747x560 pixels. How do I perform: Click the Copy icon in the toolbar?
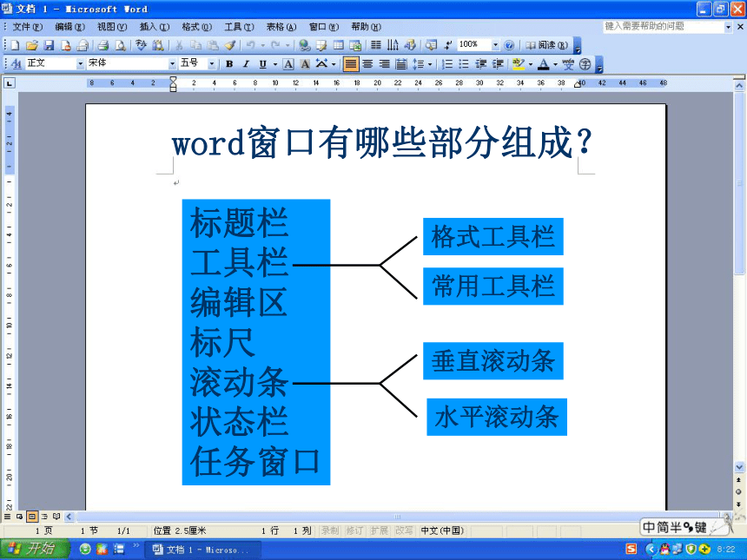click(195, 45)
